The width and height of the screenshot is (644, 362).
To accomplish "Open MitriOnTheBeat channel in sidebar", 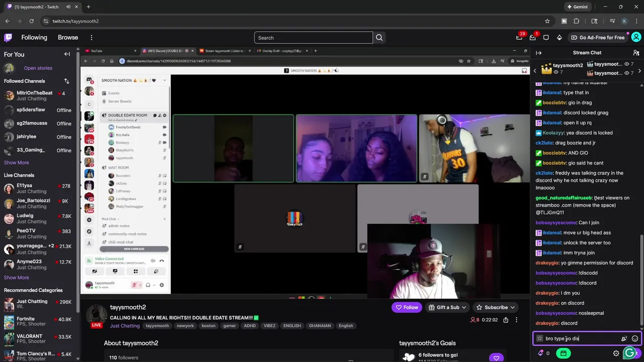I will click(x=39, y=96).
